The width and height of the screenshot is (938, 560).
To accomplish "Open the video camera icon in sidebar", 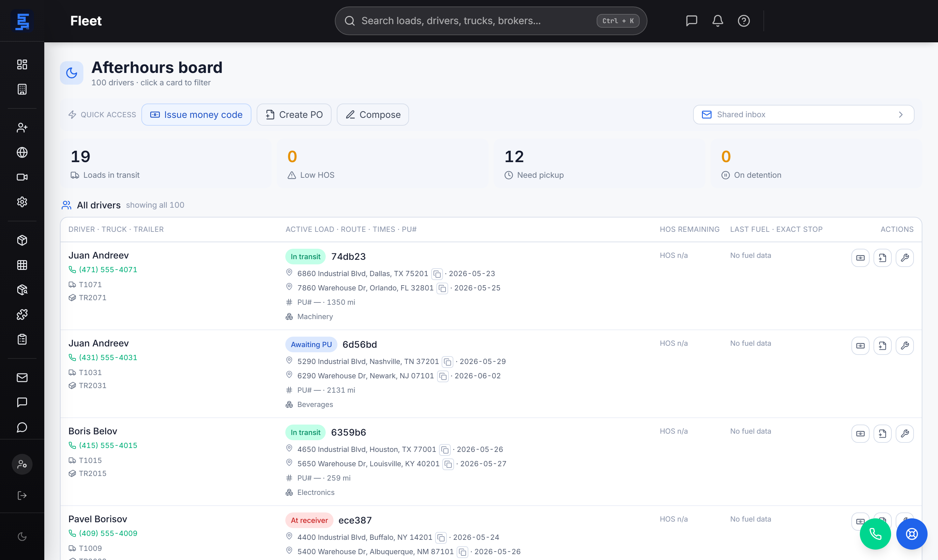I will pos(22,177).
